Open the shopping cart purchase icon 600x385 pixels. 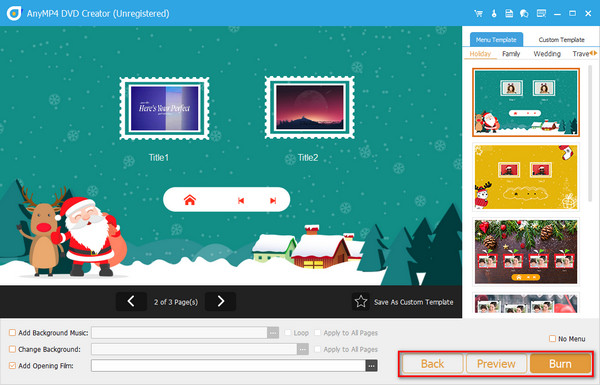478,14
